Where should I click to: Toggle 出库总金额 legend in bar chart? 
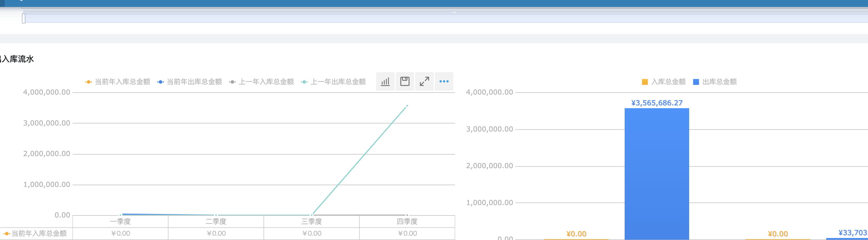tap(715, 82)
